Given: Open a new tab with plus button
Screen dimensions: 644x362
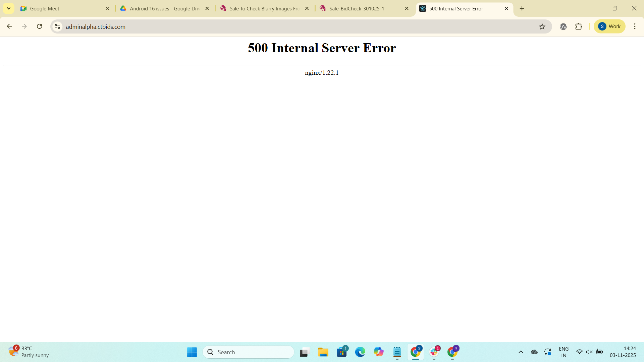Looking at the screenshot, I should coord(522,8).
